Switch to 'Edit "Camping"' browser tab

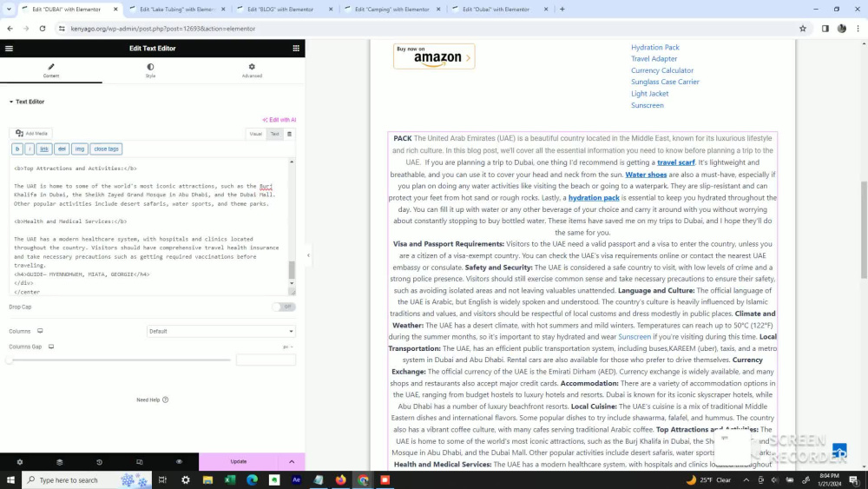(x=391, y=10)
